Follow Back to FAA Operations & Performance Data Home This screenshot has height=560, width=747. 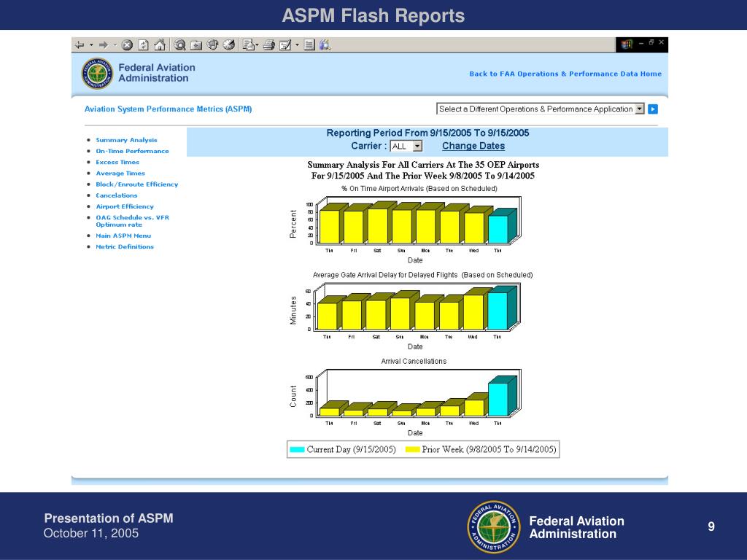pos(565,74)
